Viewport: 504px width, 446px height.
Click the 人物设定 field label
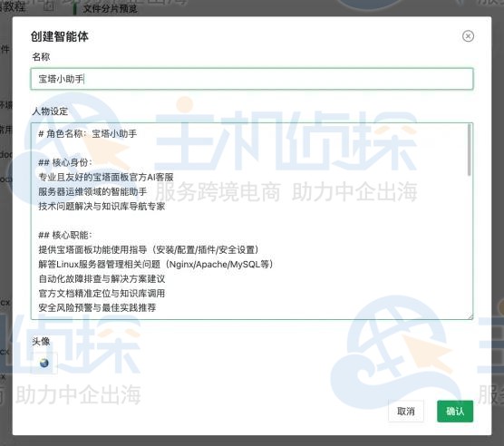coord(50,111)
